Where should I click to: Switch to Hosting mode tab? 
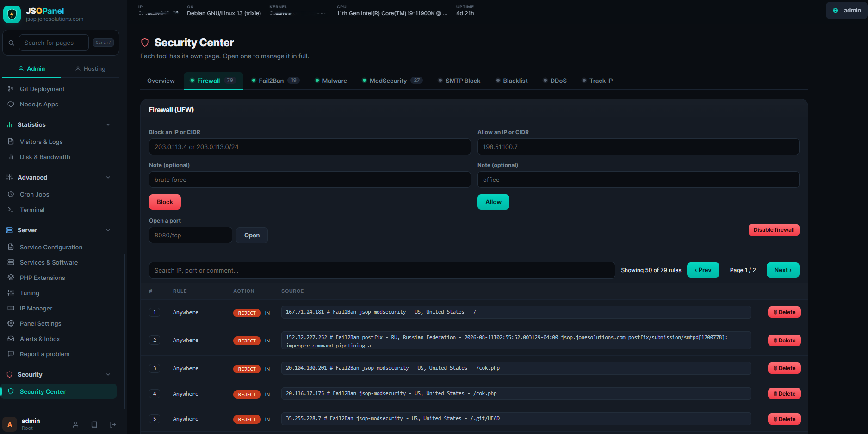click(90, 68)
